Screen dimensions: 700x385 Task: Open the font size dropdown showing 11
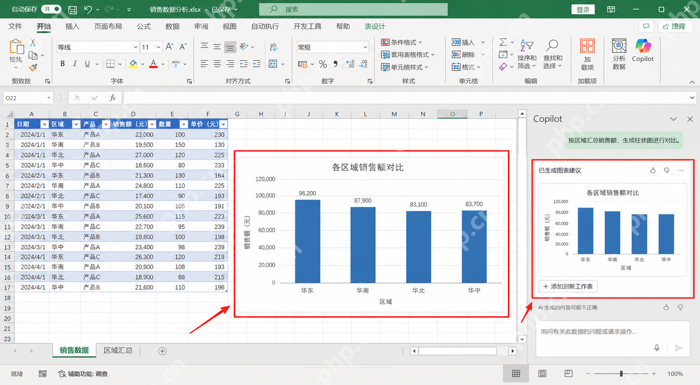[x=158, y=47]
